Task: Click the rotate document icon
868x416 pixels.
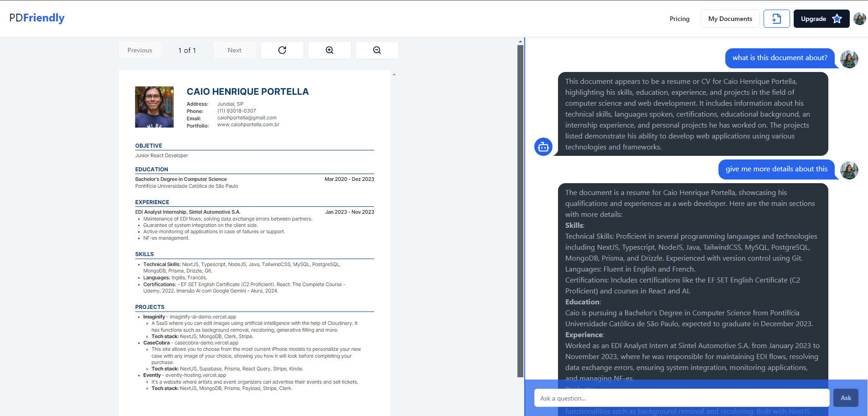Action: click(x=282, y=50)
